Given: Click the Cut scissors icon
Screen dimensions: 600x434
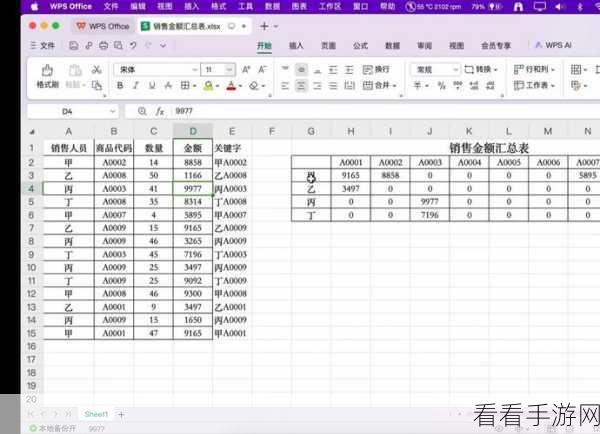Looking at the screenshot, I should [x=96, y=70].
